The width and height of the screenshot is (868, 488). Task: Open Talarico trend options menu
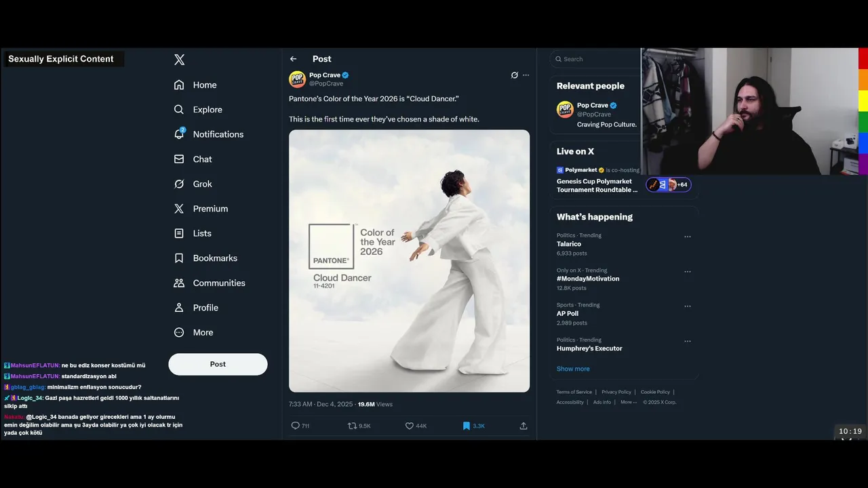pos(688,237)
